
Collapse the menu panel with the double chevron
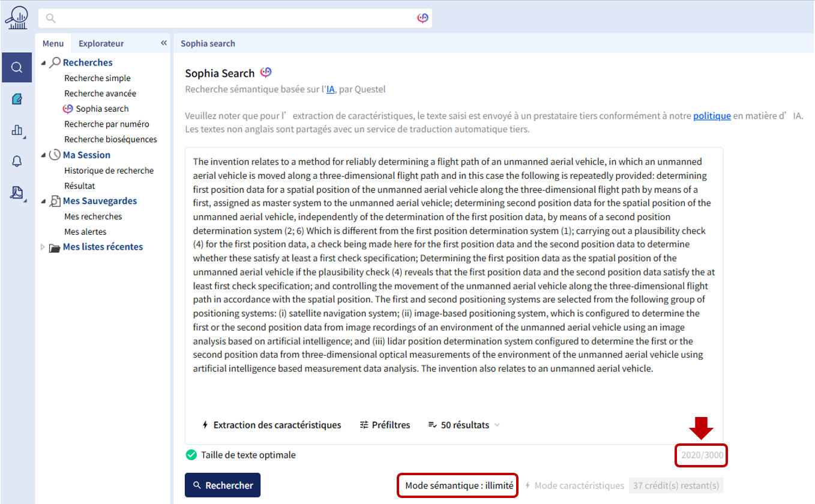pos(164,43)
